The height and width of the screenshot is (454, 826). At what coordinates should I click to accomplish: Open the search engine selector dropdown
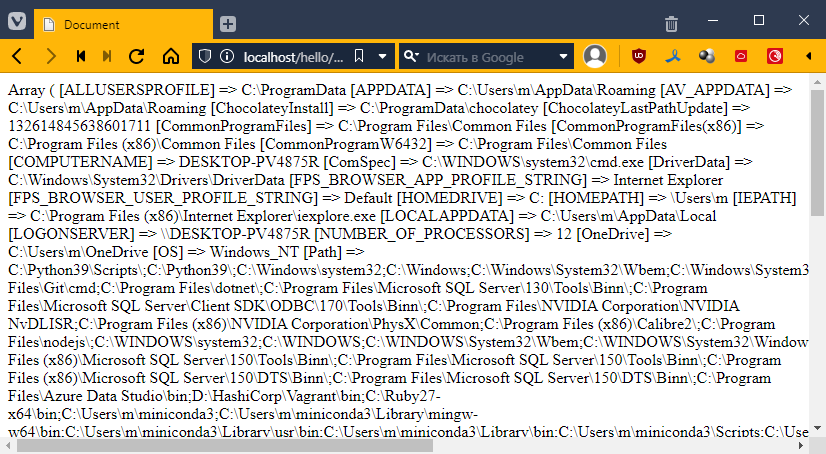tap(413, 56)
